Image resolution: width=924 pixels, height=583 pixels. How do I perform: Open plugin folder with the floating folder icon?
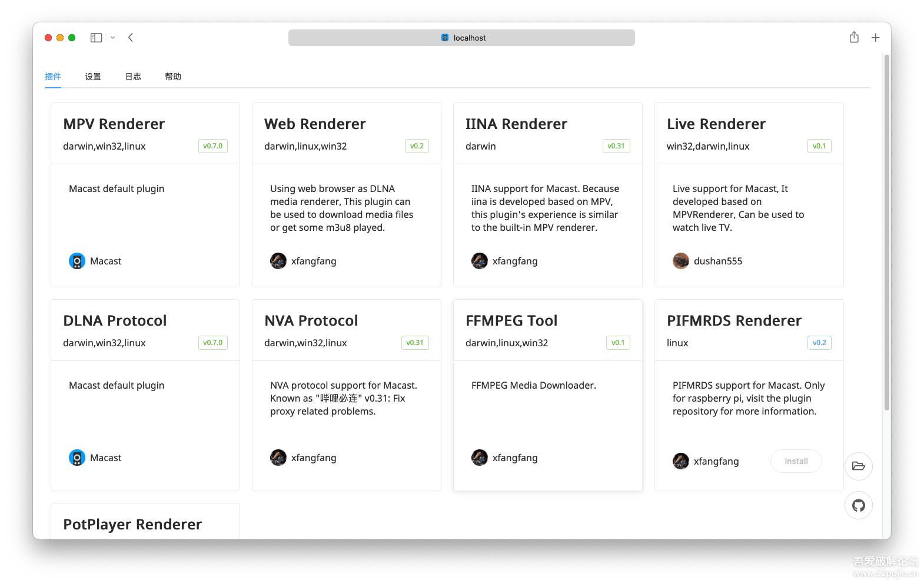pyautogui.click(x=859, y=466)
